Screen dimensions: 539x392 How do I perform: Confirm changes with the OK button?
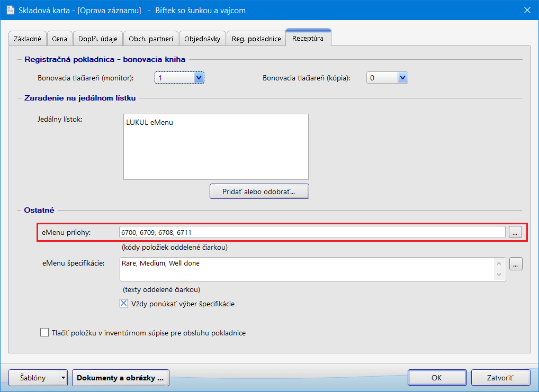(436, 378)
